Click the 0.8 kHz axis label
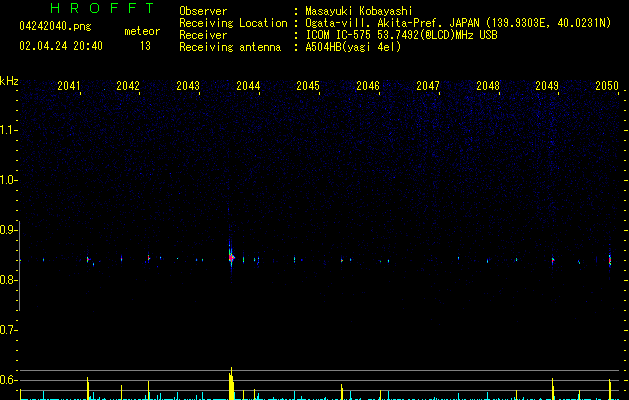The image size is (629, 400). 8,280
